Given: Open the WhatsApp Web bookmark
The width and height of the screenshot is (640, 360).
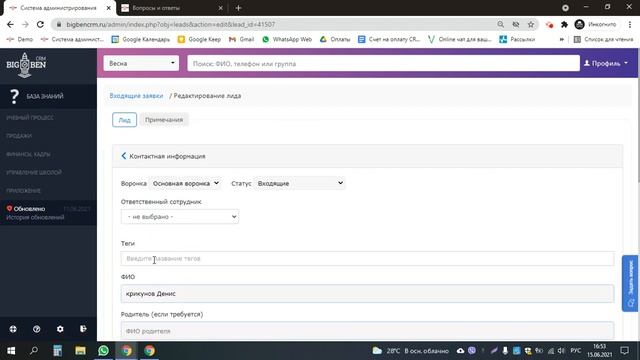Looking at the screenshot, I should pyautogui.click(x=287, y=39).
